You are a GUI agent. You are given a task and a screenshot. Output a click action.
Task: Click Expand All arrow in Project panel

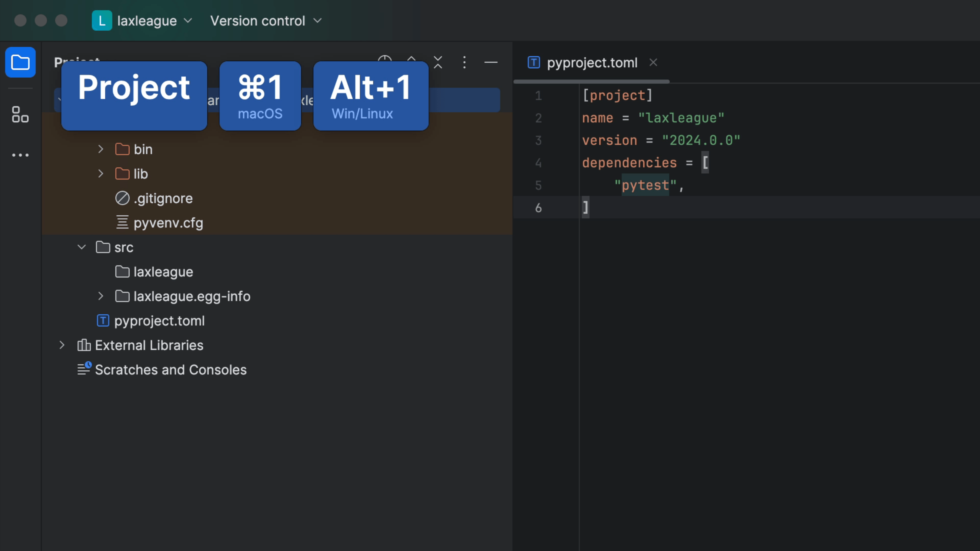pyautogui.click(x=411, y=59)
